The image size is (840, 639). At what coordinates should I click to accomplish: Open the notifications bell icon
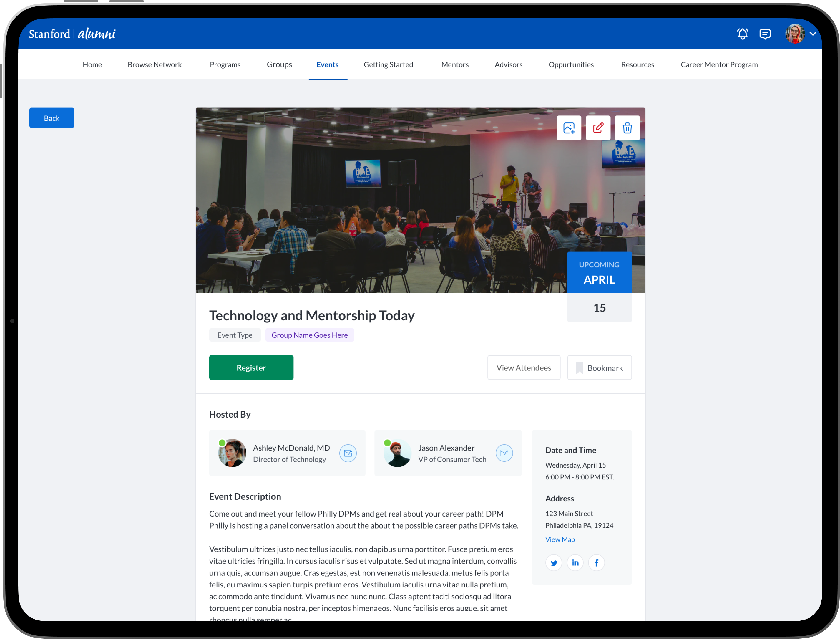(742, 34)
